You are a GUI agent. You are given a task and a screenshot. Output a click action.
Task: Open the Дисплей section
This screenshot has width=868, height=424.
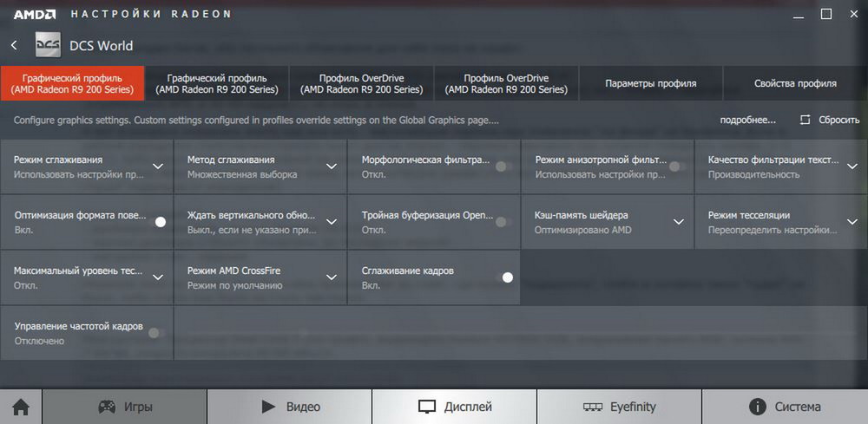[x=455, y=408]
